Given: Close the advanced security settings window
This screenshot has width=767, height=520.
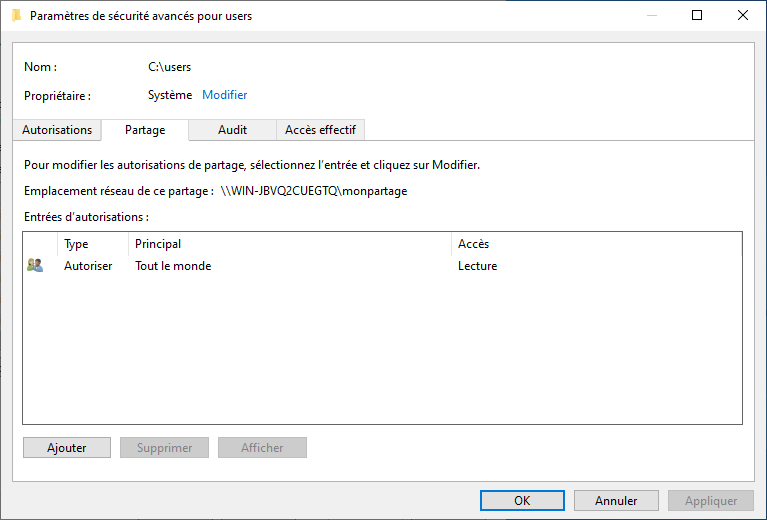Looking at the screenshot, I should (x=743, y=15).
